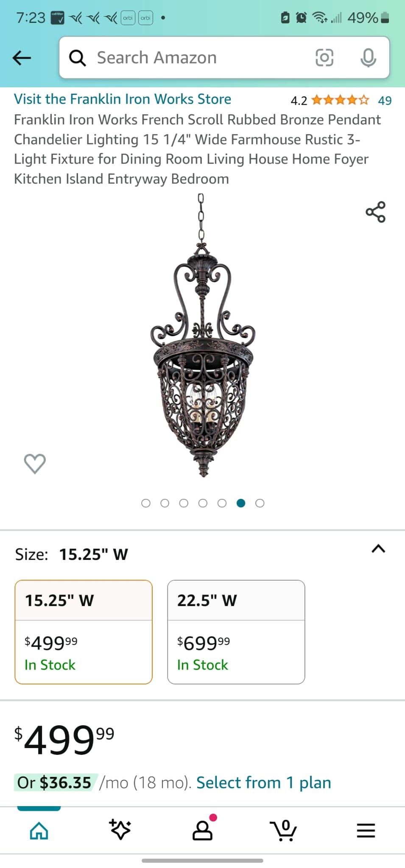Tap the back arrow icon
The image size is (405, 868).
point(22,58)
